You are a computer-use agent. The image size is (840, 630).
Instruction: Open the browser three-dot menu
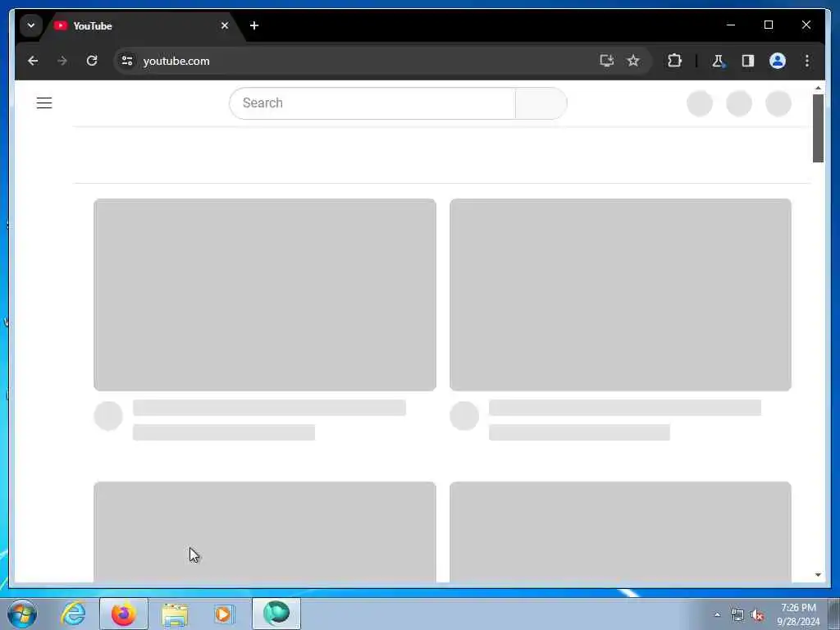coord(807,61)
